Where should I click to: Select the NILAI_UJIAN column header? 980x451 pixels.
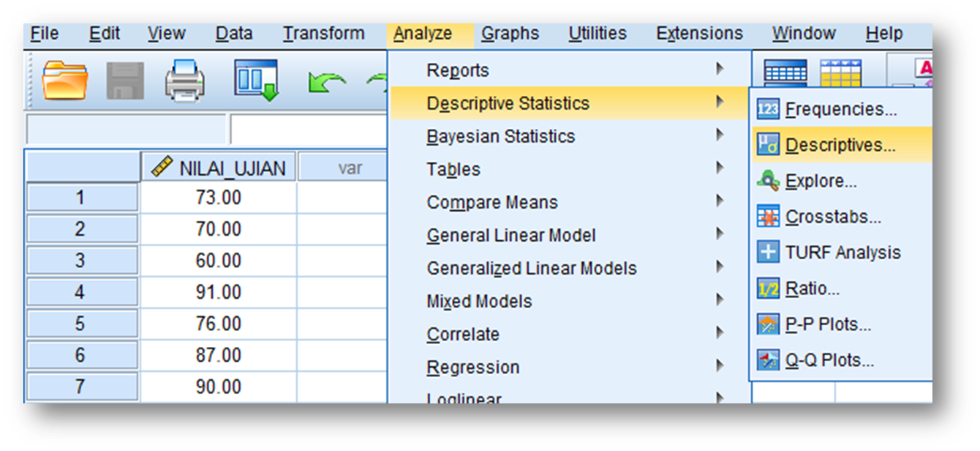[x=219, y=167]
